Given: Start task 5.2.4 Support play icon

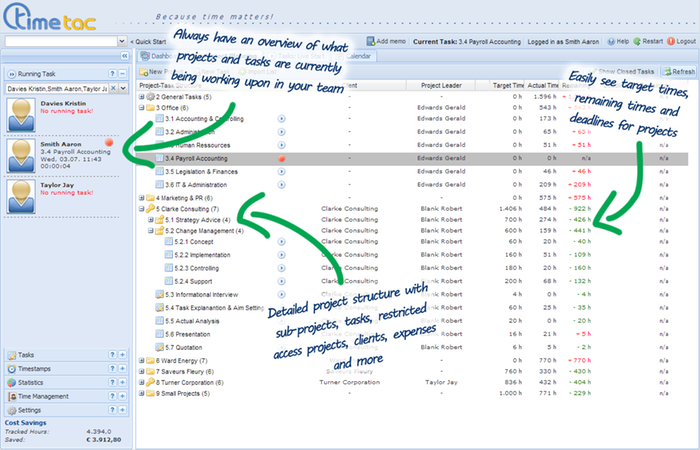Looking at the screenshot, I should click(x=281, y=281).
